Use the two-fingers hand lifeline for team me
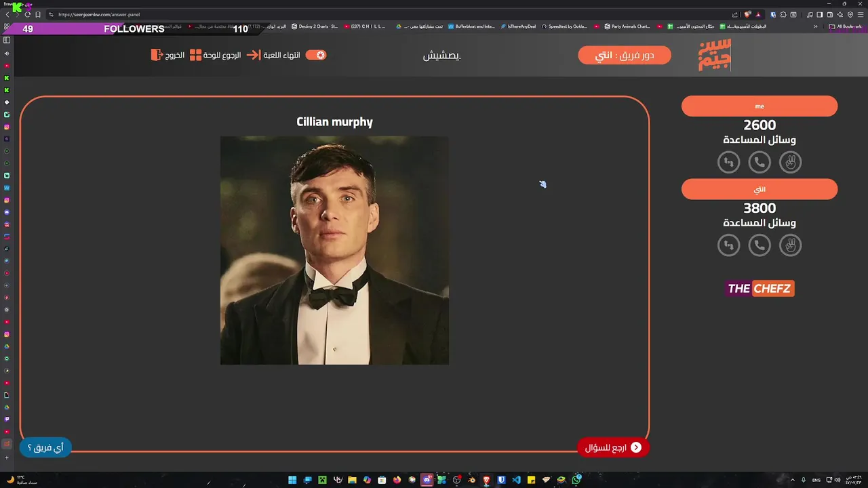Screen dimensions: 868x488 click(x=790, y=162)
